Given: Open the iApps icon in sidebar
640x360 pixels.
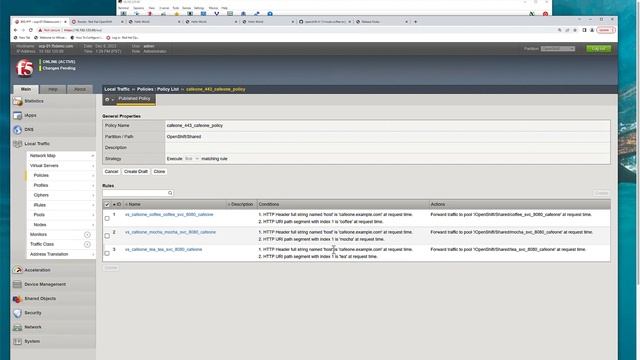Looking at the screenshot, I should 18,116.
